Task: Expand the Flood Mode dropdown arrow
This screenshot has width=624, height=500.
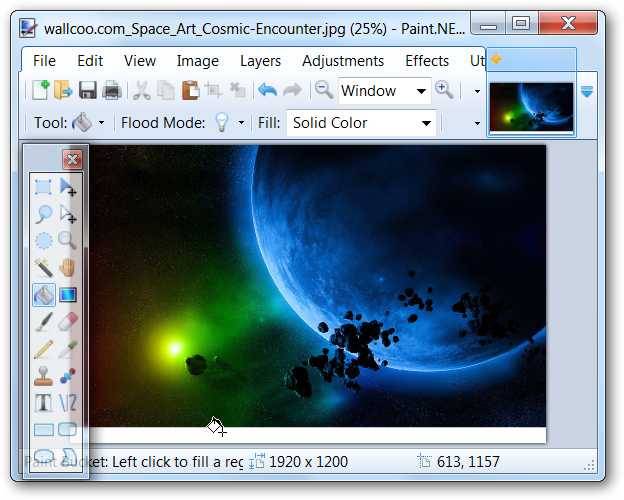Action: pyautogui.click(x=241, y=123)
